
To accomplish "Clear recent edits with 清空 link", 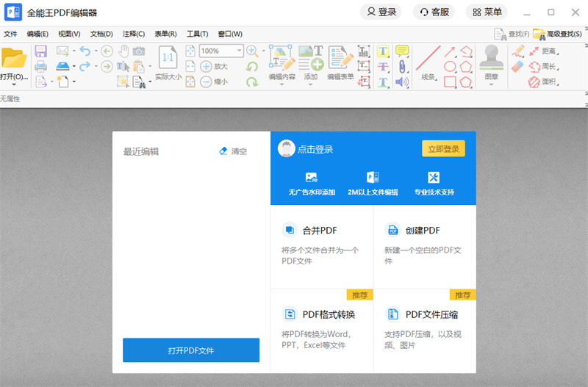I will point(234,151).
